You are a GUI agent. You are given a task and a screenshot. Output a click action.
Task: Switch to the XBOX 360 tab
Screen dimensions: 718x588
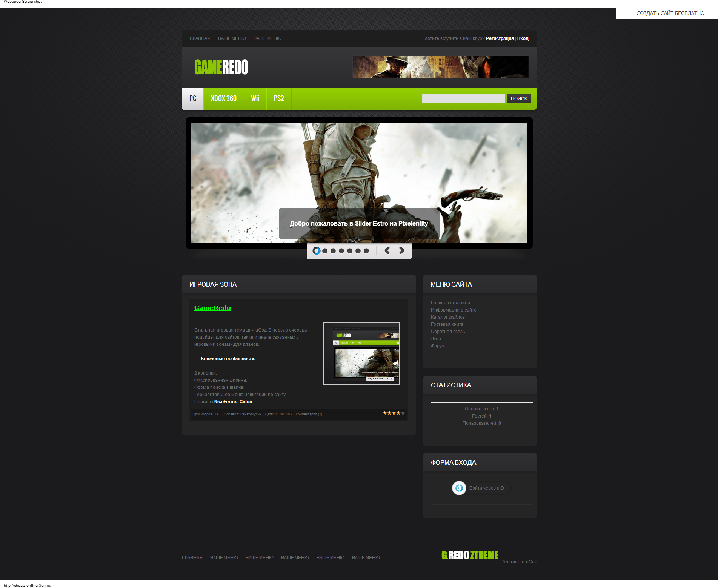tap(224, 99)
